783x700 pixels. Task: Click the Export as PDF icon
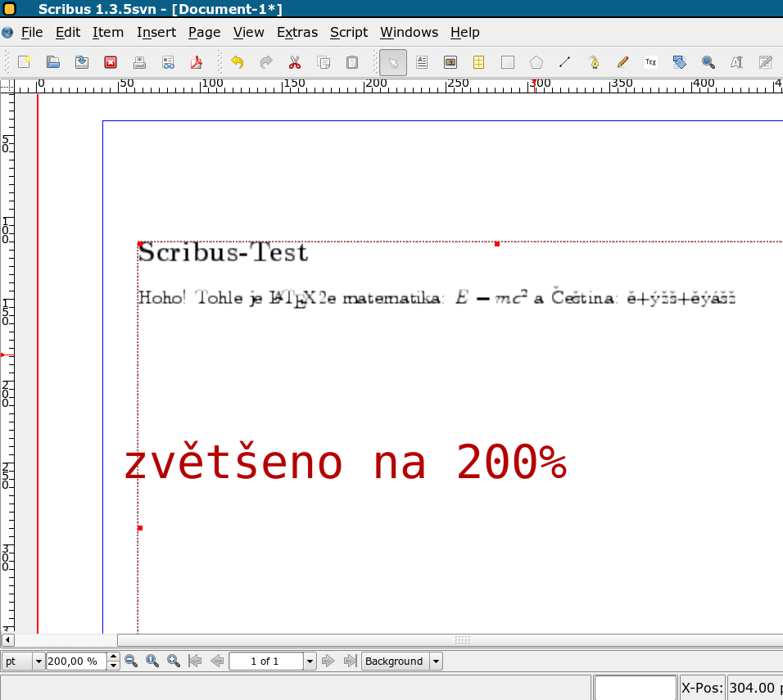tap(197, 62)
